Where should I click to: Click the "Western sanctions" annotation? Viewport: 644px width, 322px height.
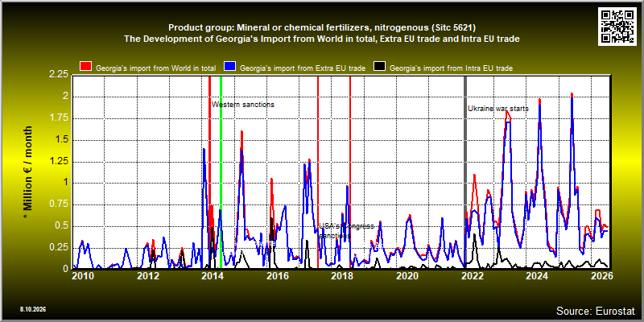pos(243,105)
